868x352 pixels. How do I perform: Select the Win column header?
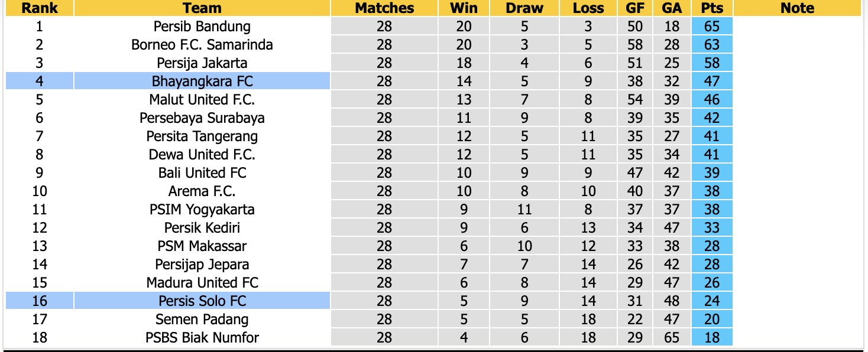(x=464, y=8)
